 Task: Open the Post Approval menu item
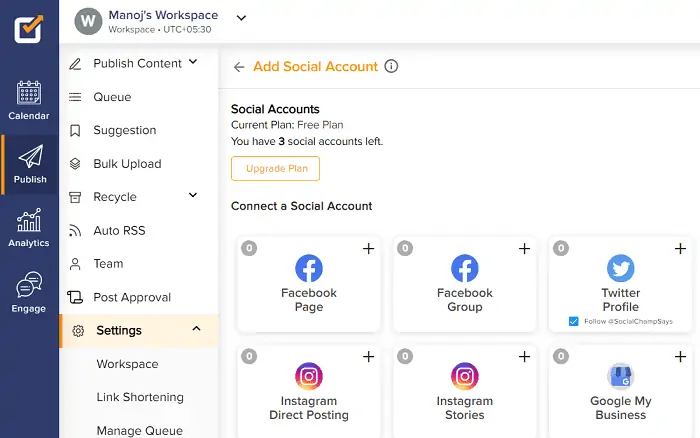pyautogui.click(x=132, y=297)
